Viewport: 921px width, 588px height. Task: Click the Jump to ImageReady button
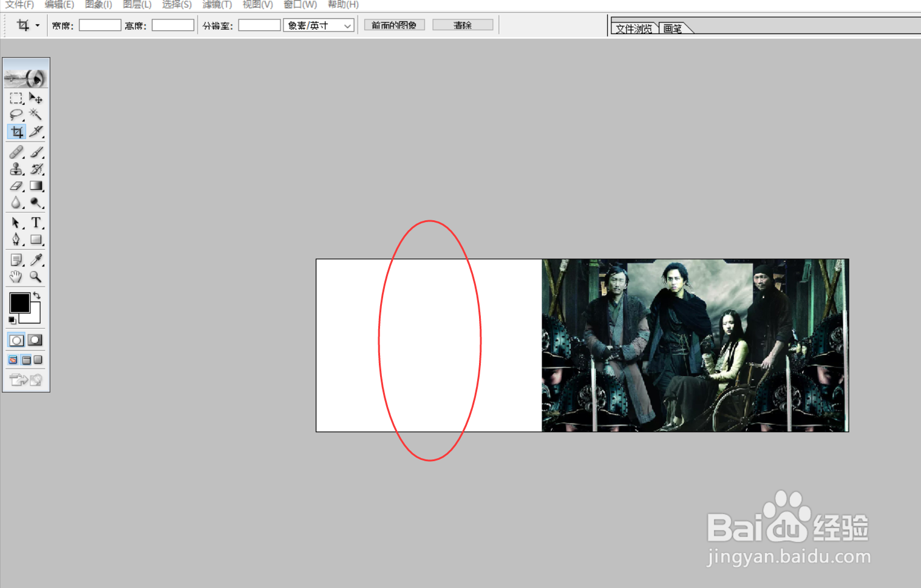[26, 380]
